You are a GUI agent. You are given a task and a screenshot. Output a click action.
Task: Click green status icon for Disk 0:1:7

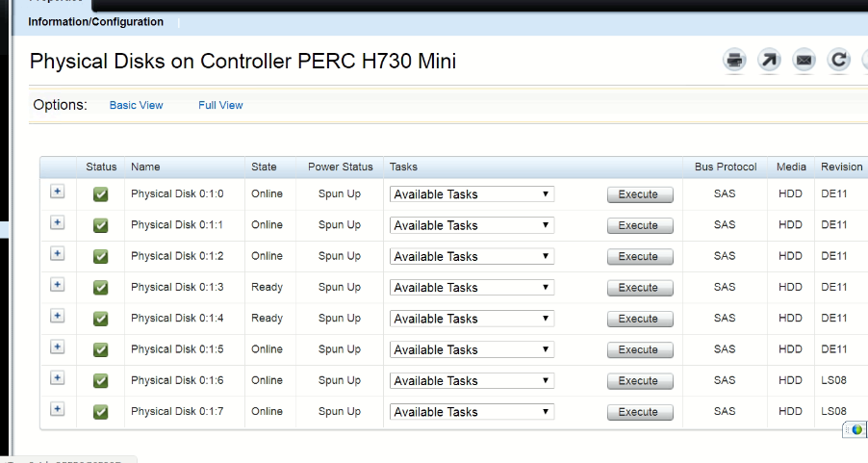(101, 412)
